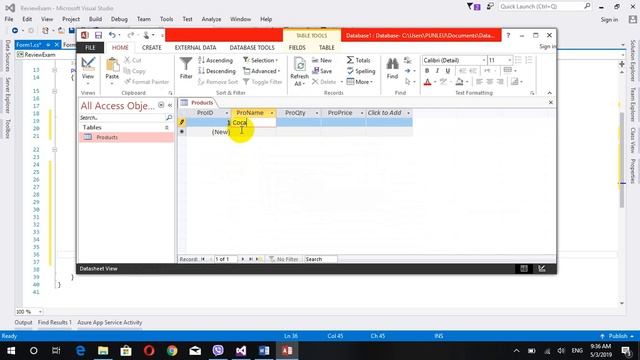Viewport: 640px width, 360px height.
Task: Open the More records dropdown
Action: coord(360,82)
